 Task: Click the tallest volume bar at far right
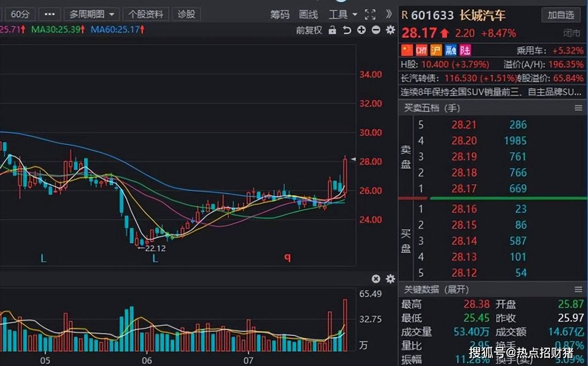click(345, 325)
